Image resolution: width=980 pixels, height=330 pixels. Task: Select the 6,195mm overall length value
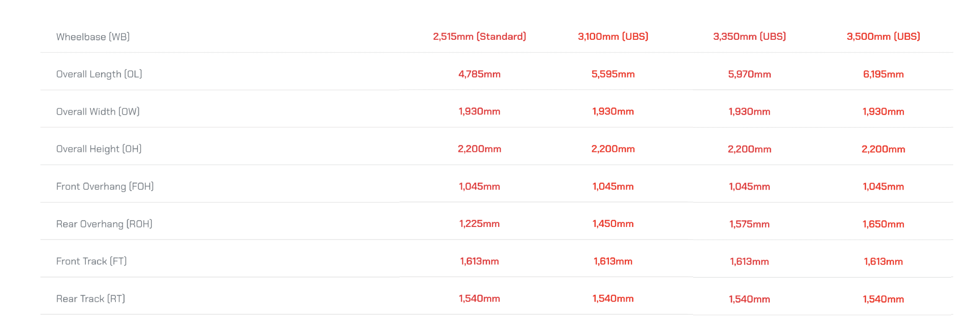pos(883,74)
